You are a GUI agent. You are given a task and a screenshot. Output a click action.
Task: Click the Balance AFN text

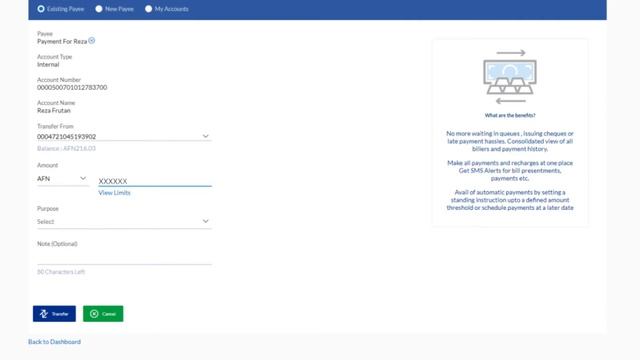pos(67,149)
